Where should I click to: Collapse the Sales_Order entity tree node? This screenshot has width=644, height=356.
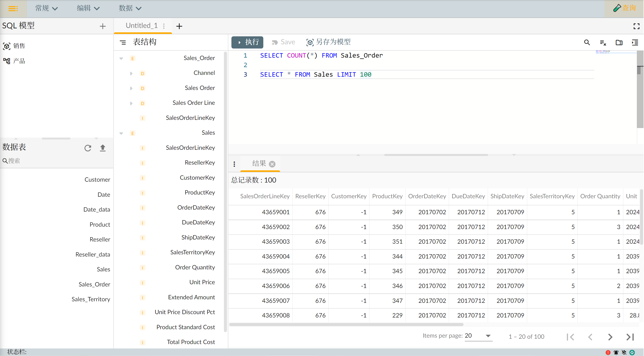121,58
